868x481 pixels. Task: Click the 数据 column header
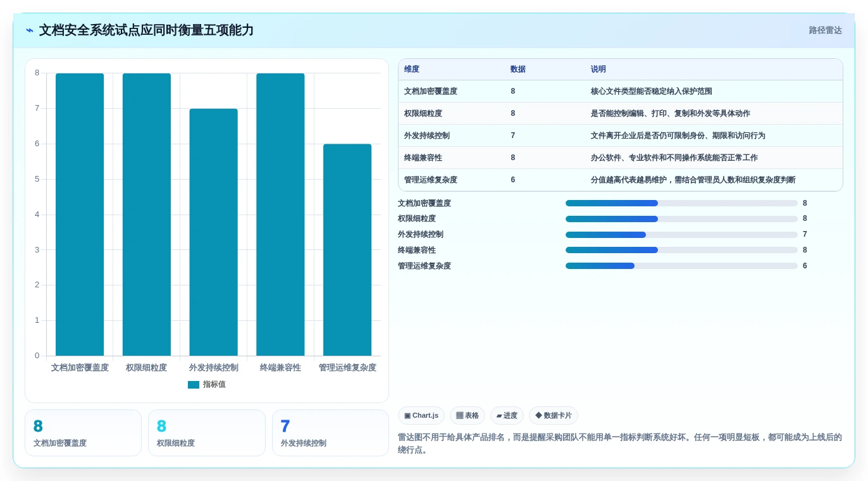coord(518,70)
